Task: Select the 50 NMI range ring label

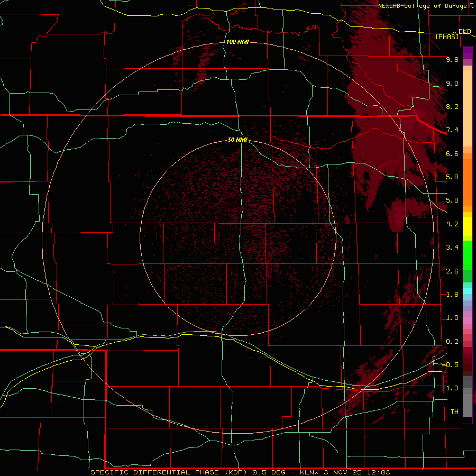Action: (237, 140)
